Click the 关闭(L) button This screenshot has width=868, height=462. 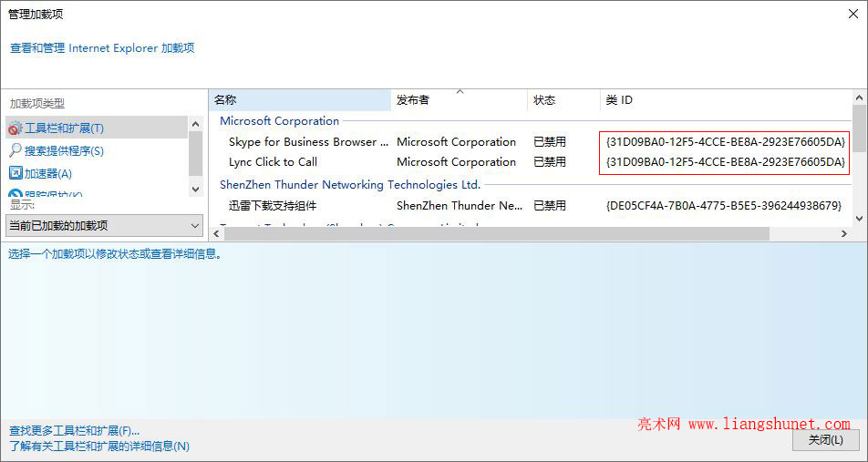coord(826,440)
